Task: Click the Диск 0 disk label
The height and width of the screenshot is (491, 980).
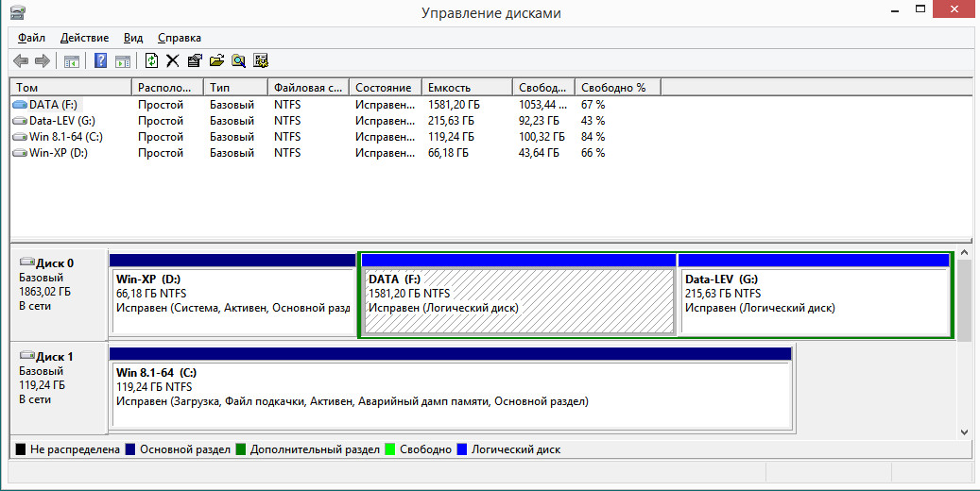Action: tap(55, 263)
